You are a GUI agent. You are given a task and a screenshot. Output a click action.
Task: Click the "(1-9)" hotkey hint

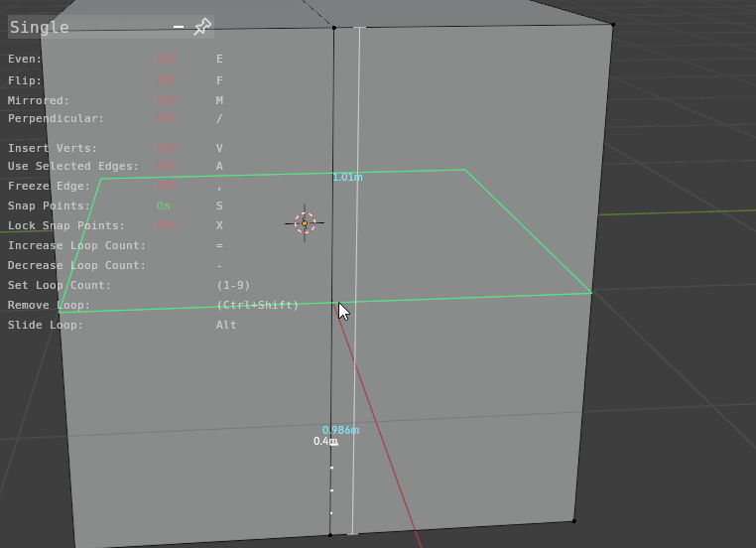(x=233, y=285)
